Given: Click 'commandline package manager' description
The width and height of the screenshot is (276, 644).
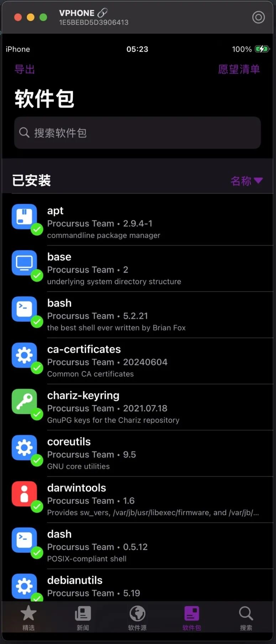Looking at the screenshot, I should (104, 236).
